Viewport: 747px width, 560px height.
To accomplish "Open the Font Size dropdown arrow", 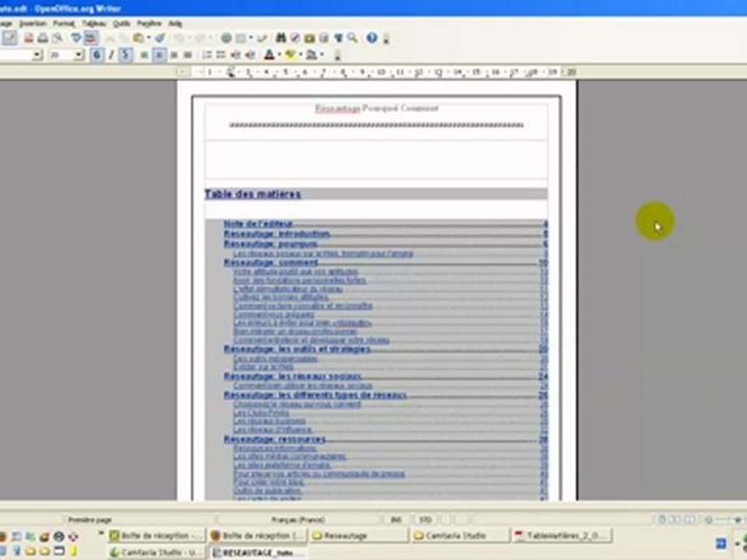I will (79, 55).
